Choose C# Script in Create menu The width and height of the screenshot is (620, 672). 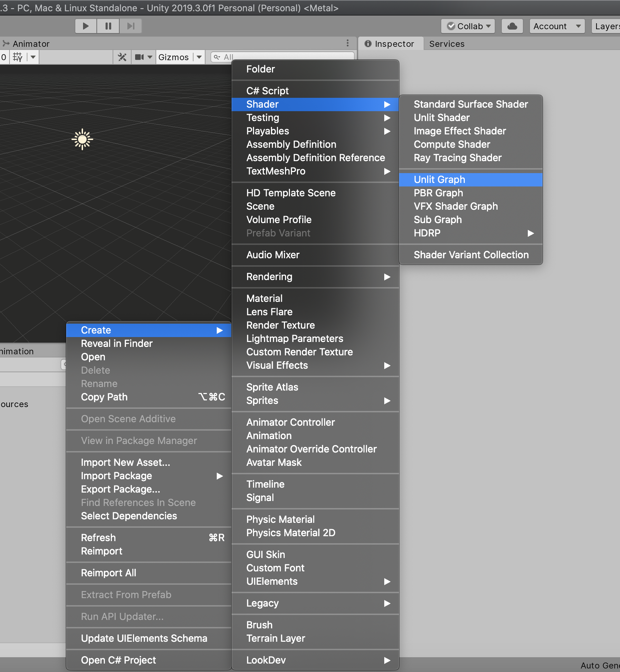[267, 91]
